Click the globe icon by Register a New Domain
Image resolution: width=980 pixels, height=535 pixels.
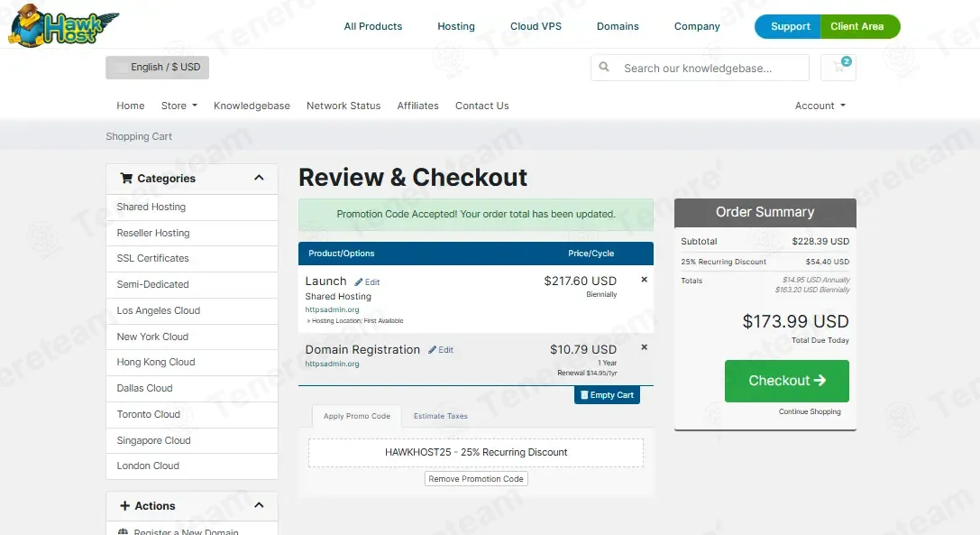click(x=124, y=531)
